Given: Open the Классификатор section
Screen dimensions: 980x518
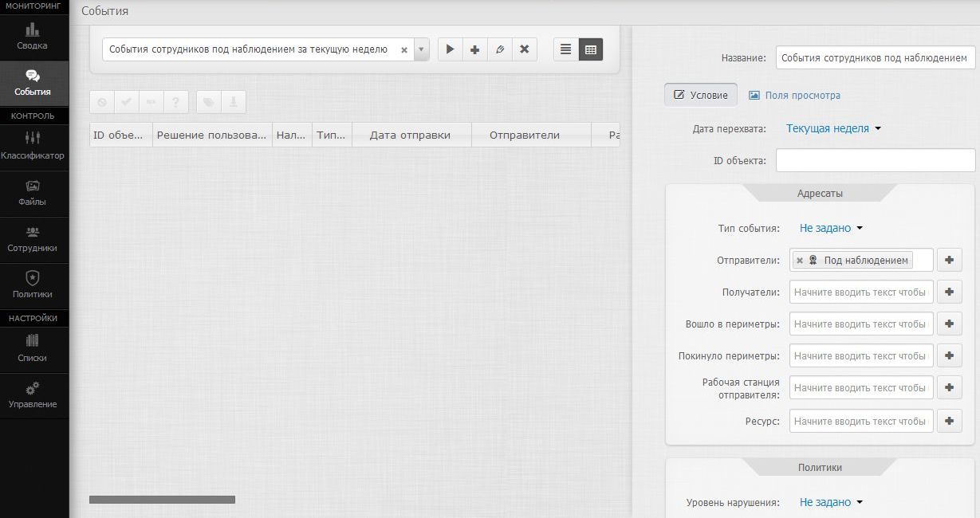Looking at the screenshot, I should [33, 146].
